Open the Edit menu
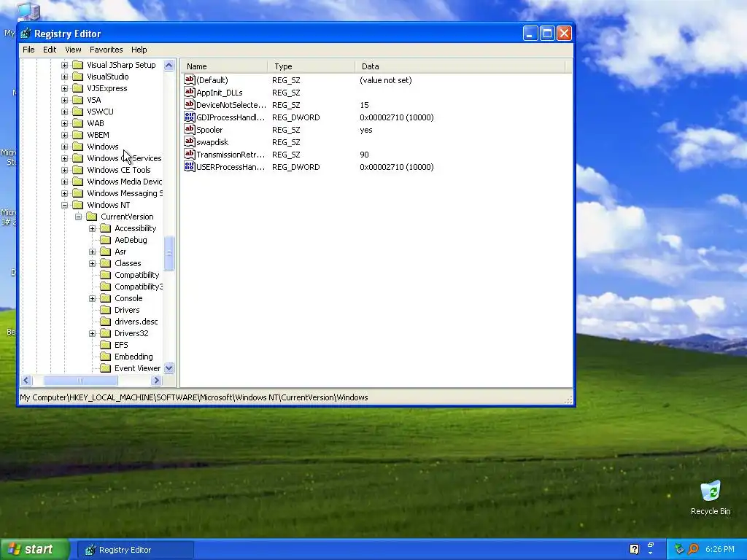 50,50
